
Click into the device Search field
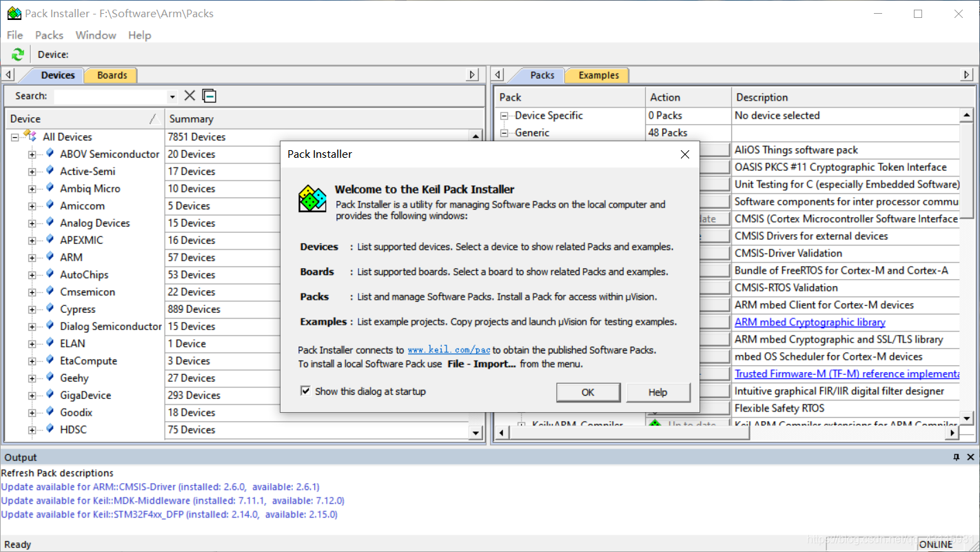point(112,96)
